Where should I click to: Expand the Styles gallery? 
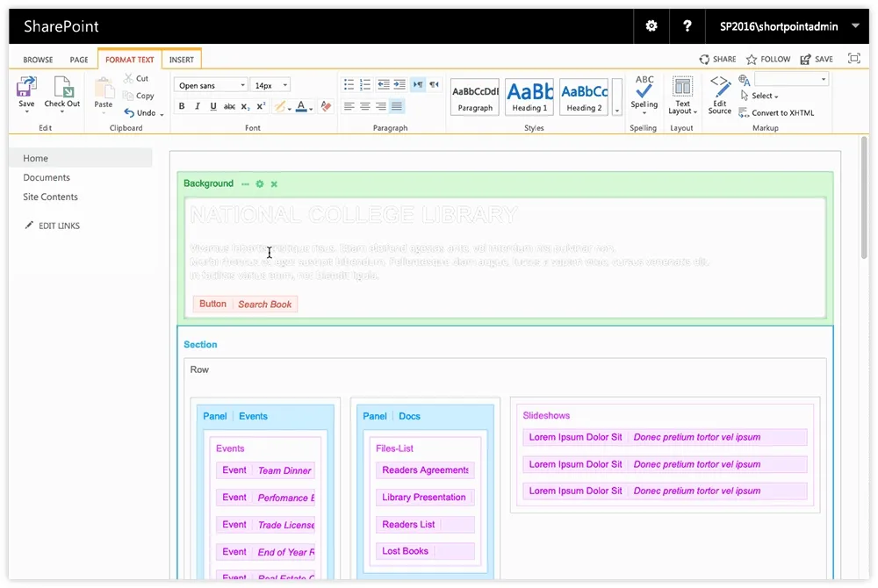pyautogui.click(x=617, y=111)
